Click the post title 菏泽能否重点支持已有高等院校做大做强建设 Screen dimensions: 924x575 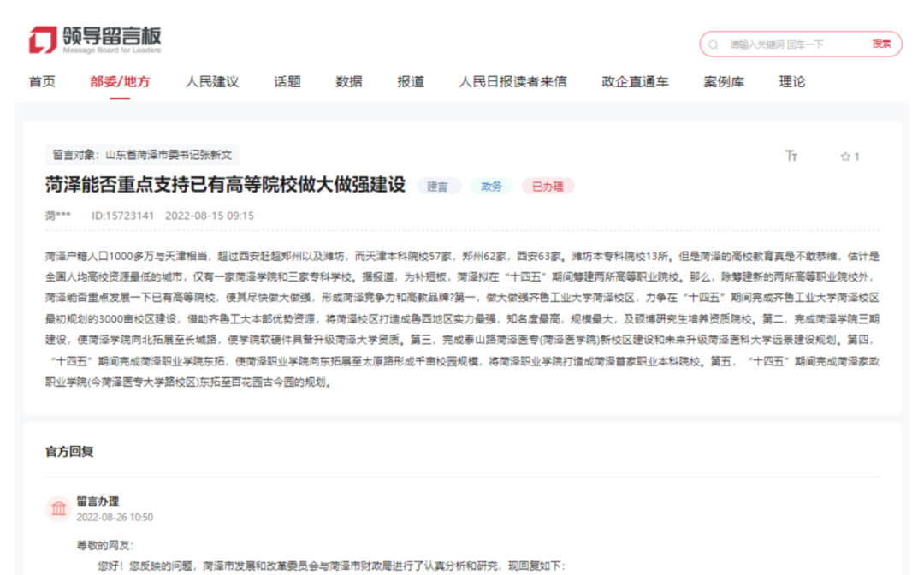pyautogui.click(x=226, y=185)
